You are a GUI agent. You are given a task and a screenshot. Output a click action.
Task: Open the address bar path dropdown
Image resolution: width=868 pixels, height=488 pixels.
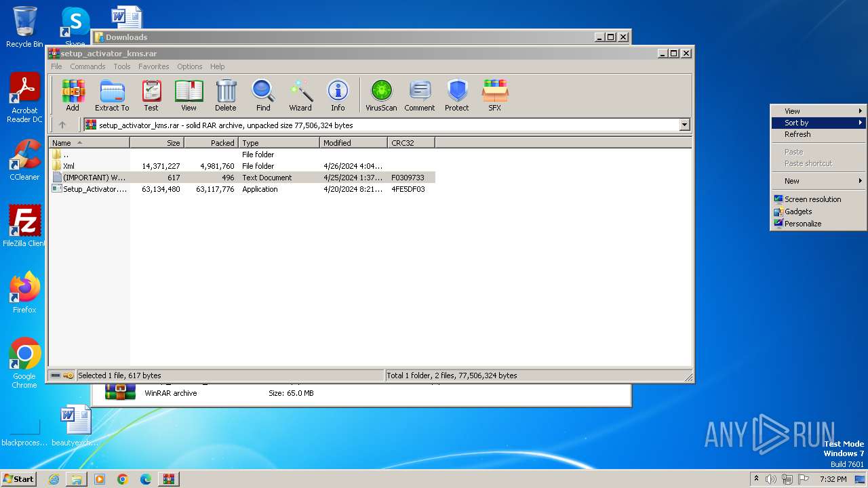(684, 125)
